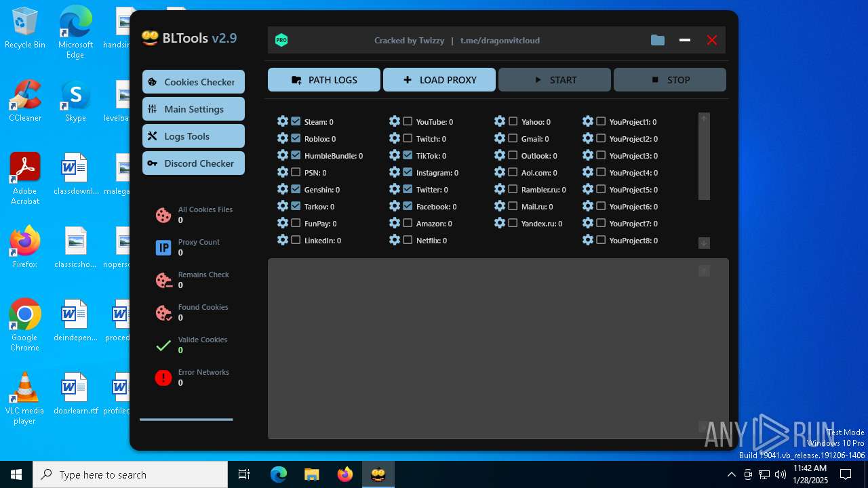This screenshot has width=868, height=488.
Task: Click the LOAD PROXY button
Action: click(x=439, y=79)
